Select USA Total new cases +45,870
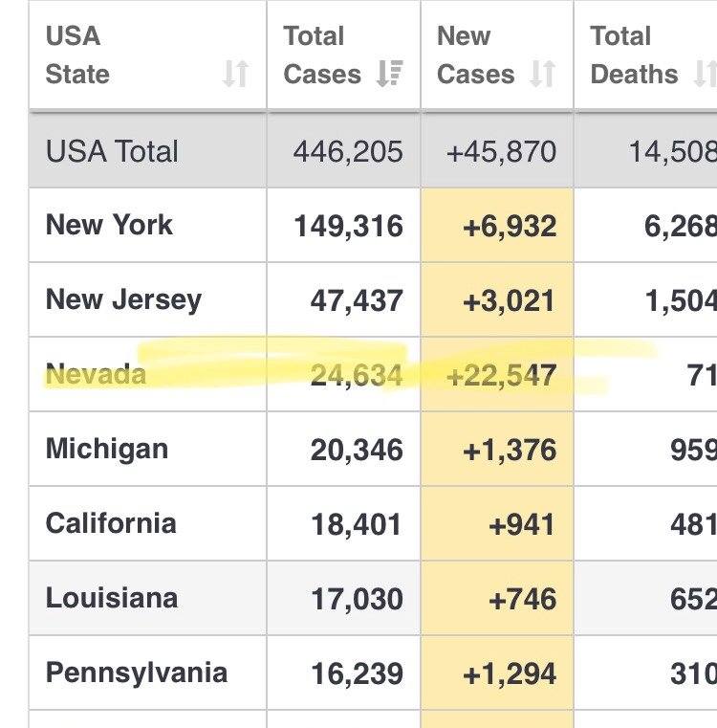717x728 pixels. coord(501,152)
